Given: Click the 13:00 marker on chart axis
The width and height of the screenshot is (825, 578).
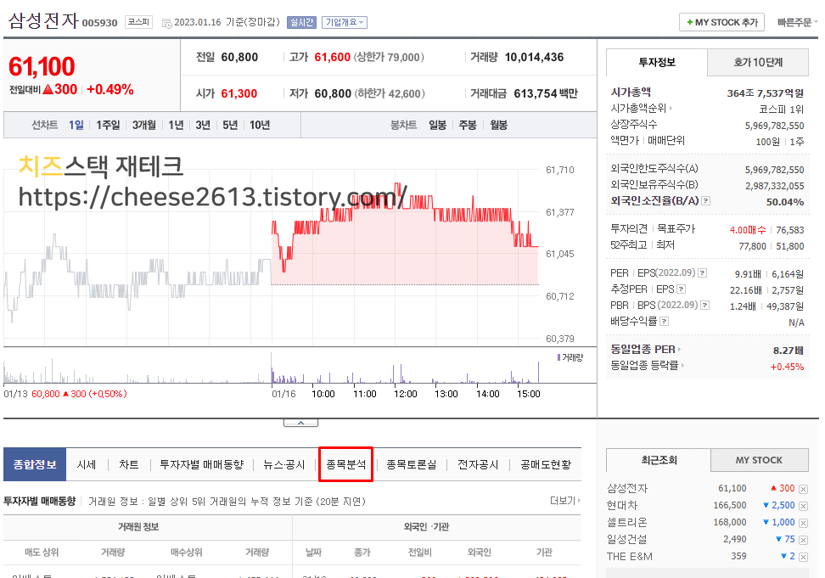Looking at the screenshot, I should [x=446, y=394].
